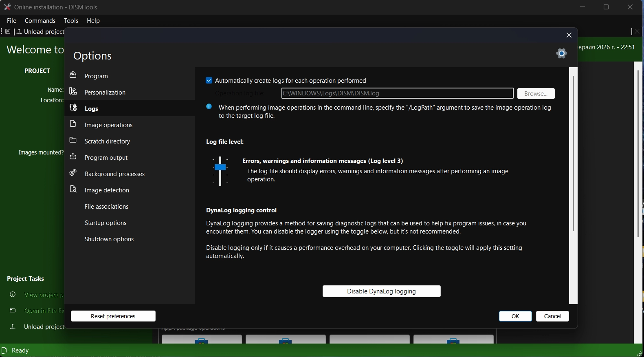
Task: Click the gear icon in Options header
Action: 562,53
